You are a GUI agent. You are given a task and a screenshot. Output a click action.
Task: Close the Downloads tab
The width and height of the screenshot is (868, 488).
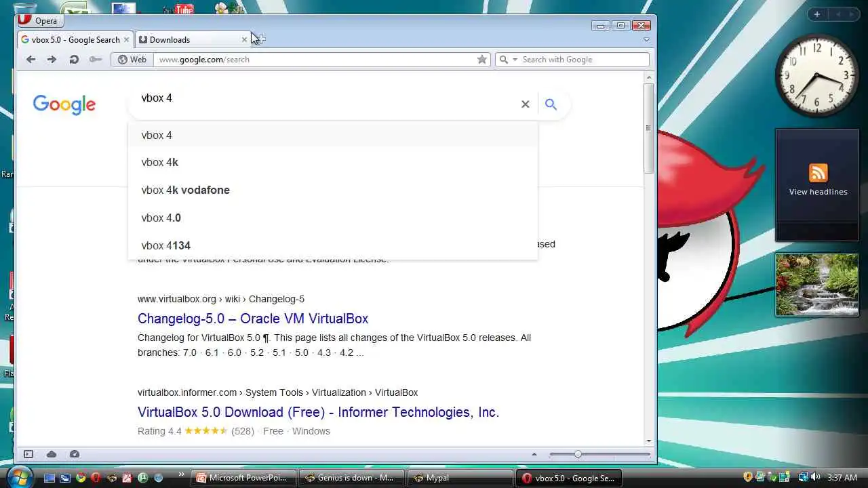245,40
